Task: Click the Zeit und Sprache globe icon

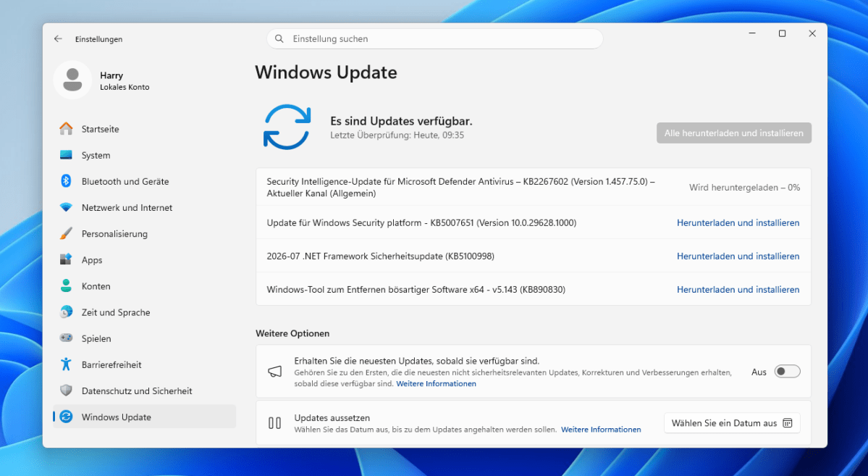Action: pyautogui.click(x=66, y=312)
